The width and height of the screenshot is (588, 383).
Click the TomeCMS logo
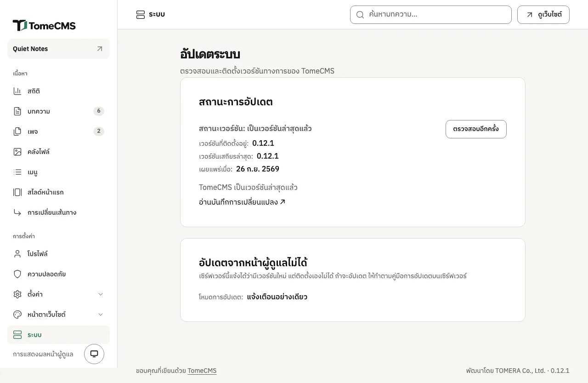(x=44, y=25)
